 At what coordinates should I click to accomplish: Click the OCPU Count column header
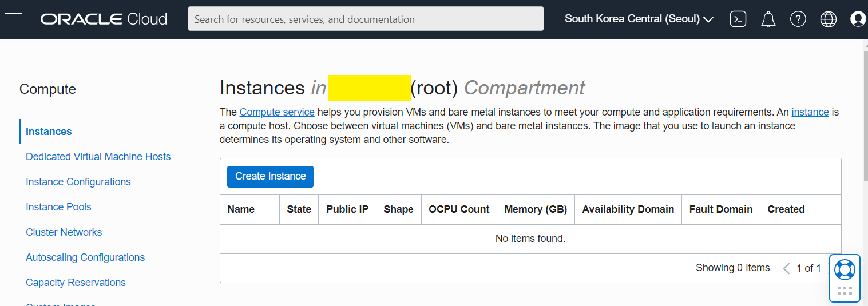(x=459, y=209)
